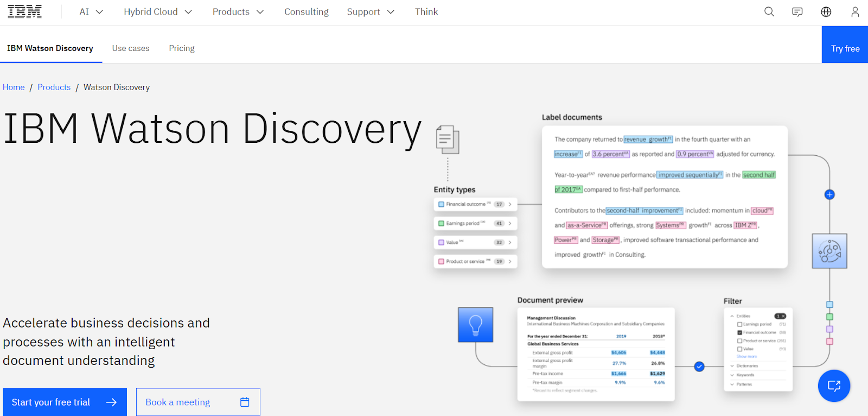Open the Product or service entity chevron
868x416 pixels.
[x=510, y=261]
